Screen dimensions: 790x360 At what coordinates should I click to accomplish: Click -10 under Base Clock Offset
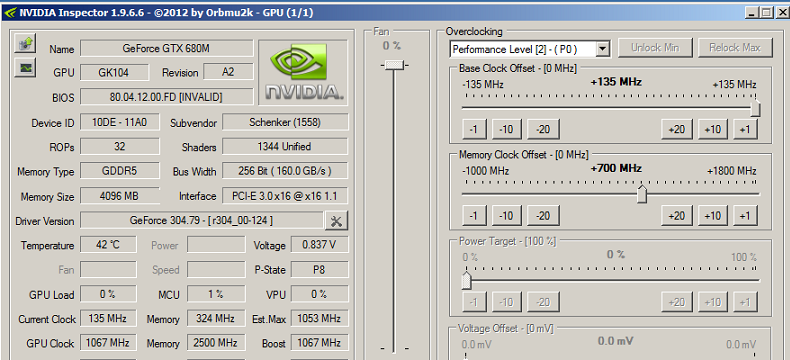pyautogui.click(x=506, y=129)
